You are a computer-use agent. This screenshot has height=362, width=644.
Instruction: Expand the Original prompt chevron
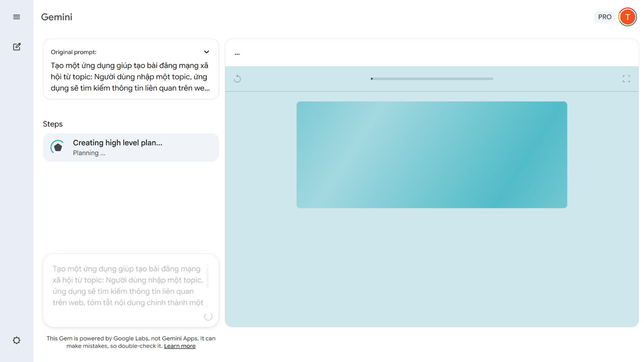[206, 52]
